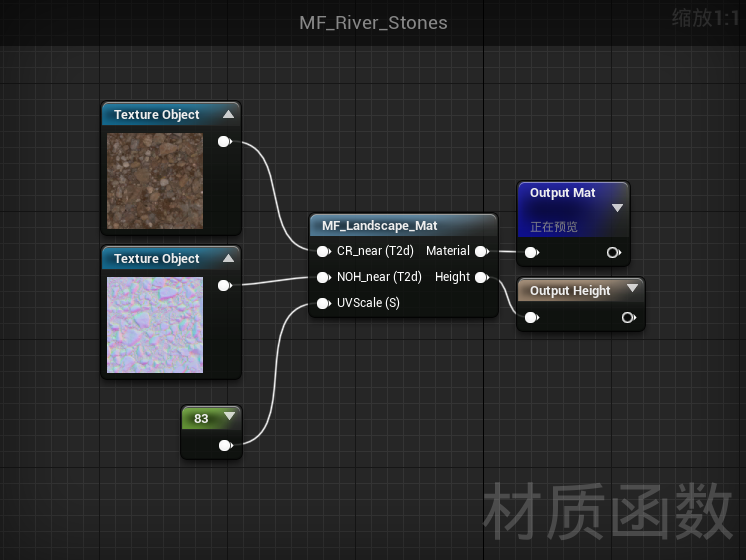Image resolution: width=746 pixels, height=560 pixels.
Task: Click the NOH_near (T2d) label
Action: click(x=379, y=277)
